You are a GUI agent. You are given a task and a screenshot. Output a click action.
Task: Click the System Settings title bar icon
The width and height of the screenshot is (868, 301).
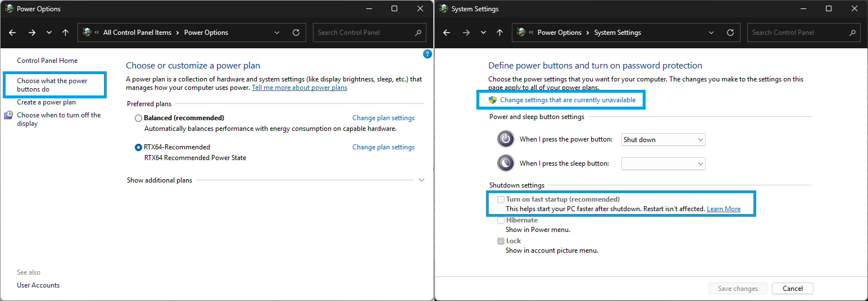tap(443, 9)
